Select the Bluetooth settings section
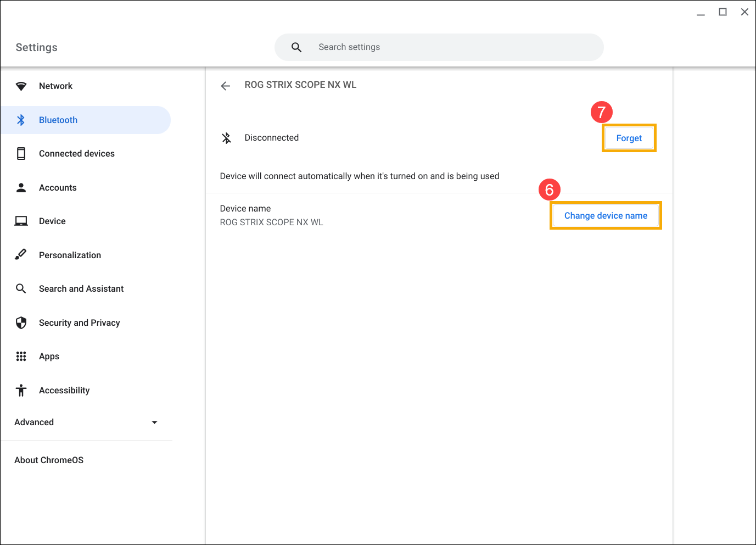 [86, 120]
